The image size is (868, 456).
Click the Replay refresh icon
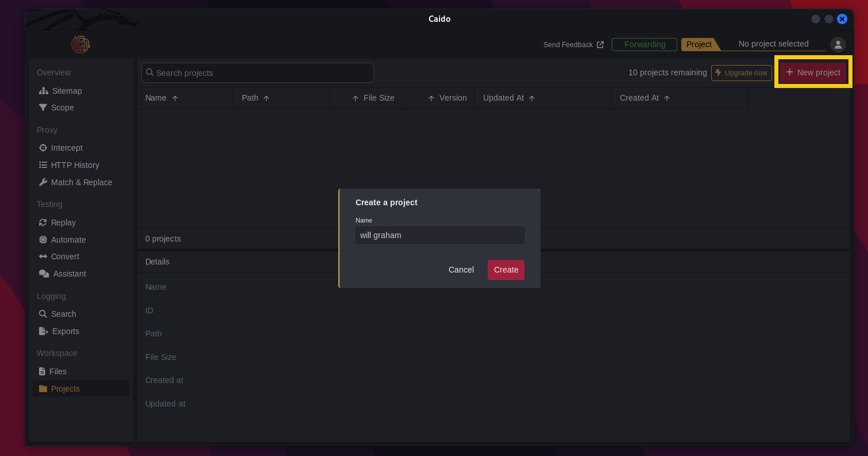point(43,223)
